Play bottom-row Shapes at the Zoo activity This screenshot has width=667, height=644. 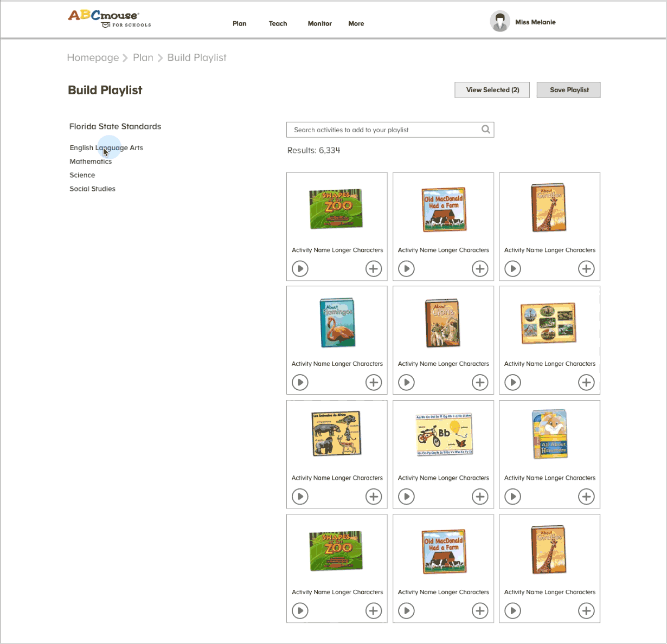pos(300,611)
